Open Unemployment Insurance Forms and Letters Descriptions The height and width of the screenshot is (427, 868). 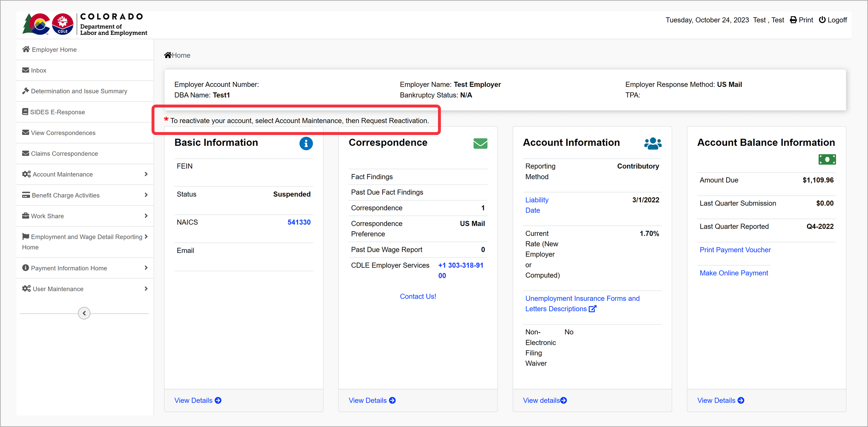click(x=582, y=304)
